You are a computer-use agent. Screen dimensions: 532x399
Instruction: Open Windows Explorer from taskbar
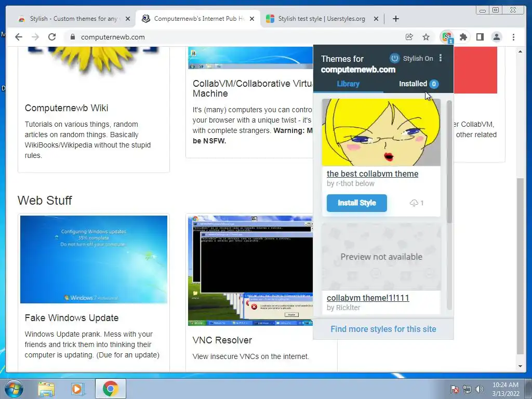(x=46, y=389)
